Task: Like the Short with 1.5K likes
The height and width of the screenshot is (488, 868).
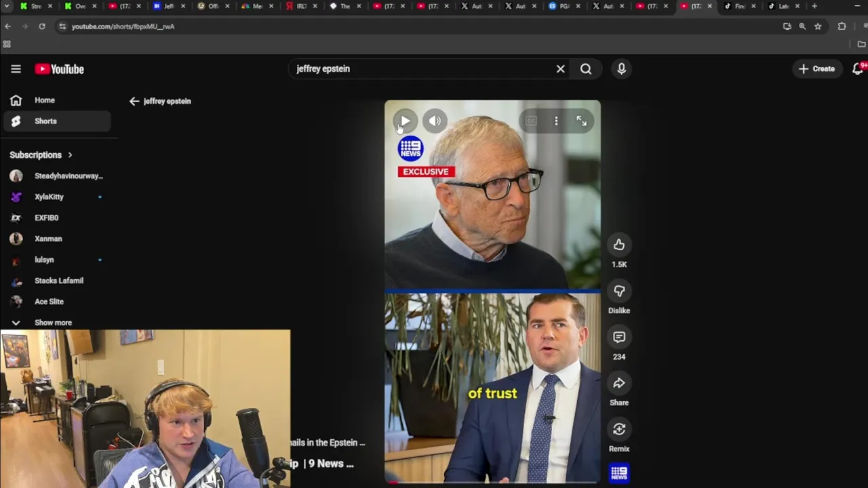Action: coord(619,245)
